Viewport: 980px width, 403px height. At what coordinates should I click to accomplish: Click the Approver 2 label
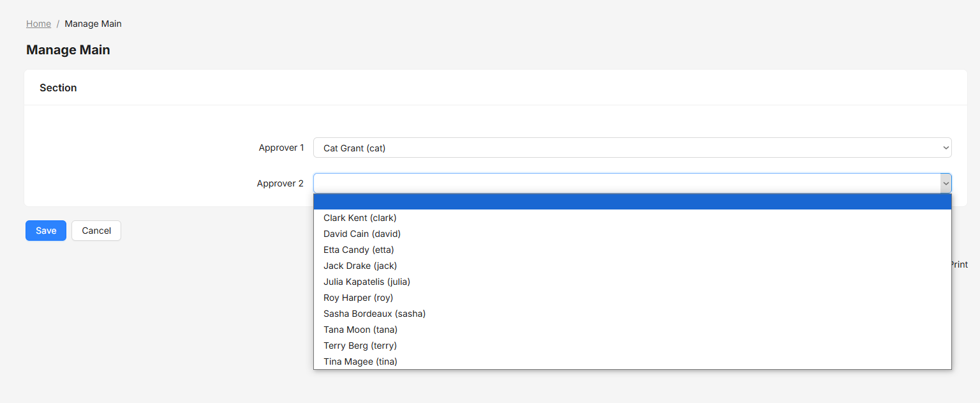click(x=280, y=183)
